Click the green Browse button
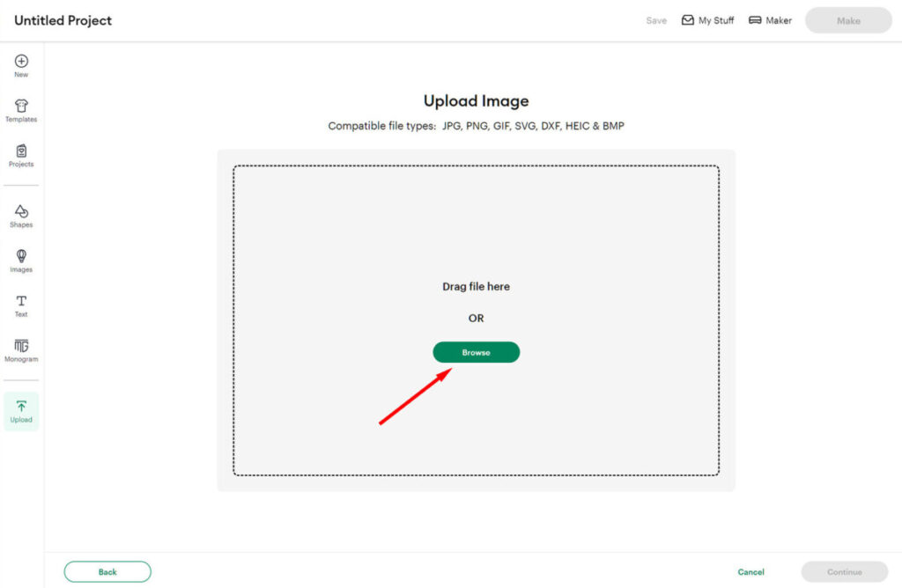This screenshot has height=588, width=902. [x=476, y=352]
